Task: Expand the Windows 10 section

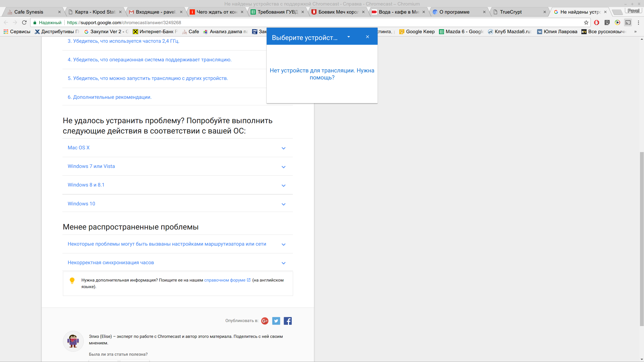Action: [178, 204]
